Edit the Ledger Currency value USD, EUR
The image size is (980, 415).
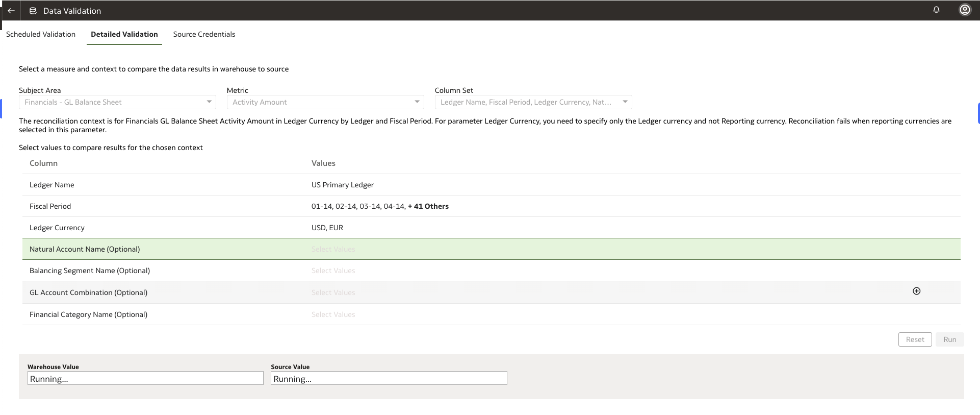pos(327,228)
